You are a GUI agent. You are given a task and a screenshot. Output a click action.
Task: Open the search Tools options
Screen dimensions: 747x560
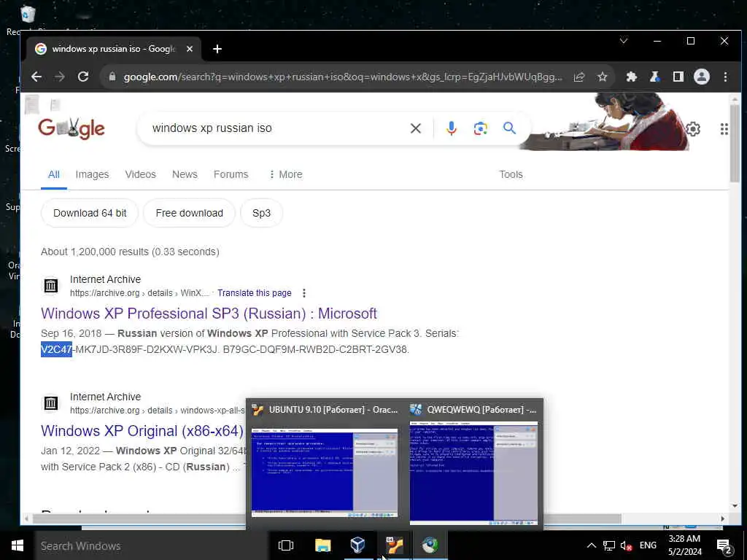point(511,174)
